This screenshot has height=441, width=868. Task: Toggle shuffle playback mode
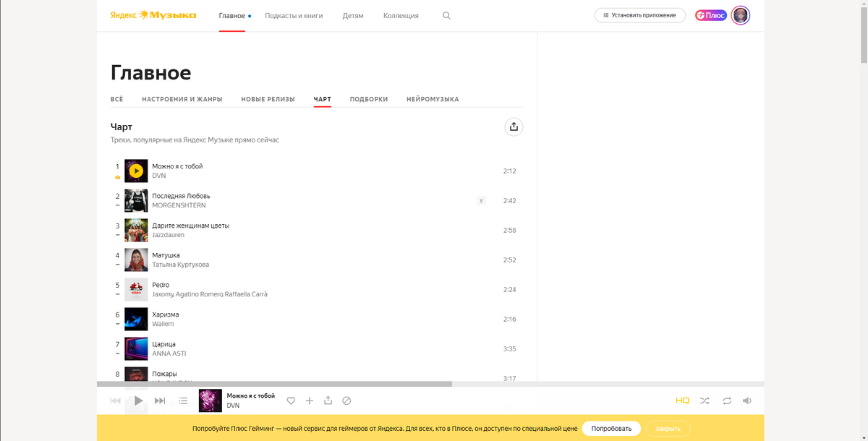coord(705,401)
